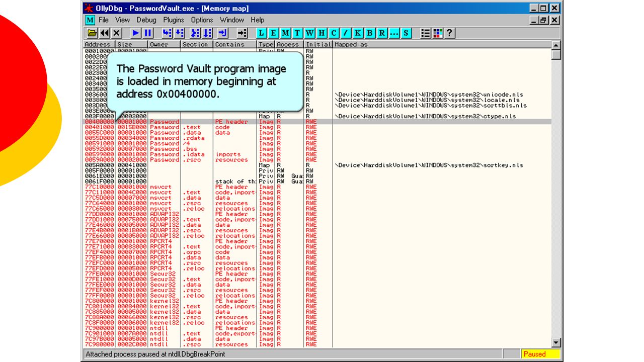Screen dimensions: 644x362
Task: Open Memory map with the toolbar M icon
Action: (285, 33)
